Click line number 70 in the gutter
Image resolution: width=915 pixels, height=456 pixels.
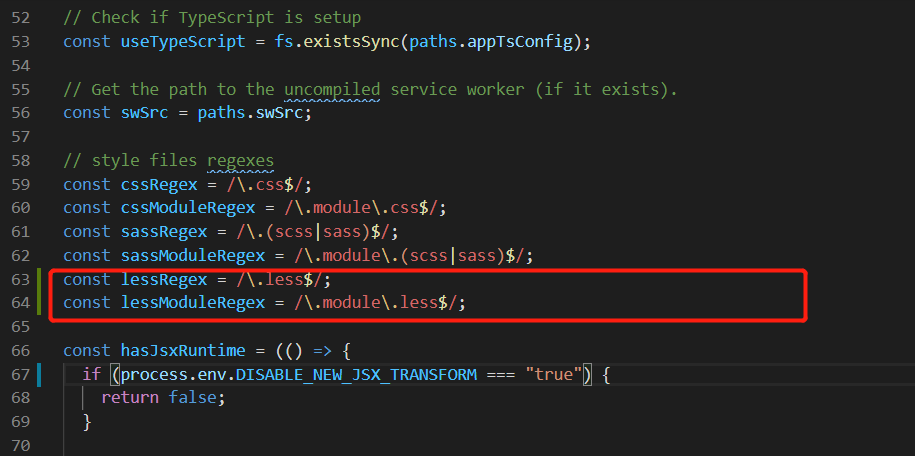pos(20,446)
